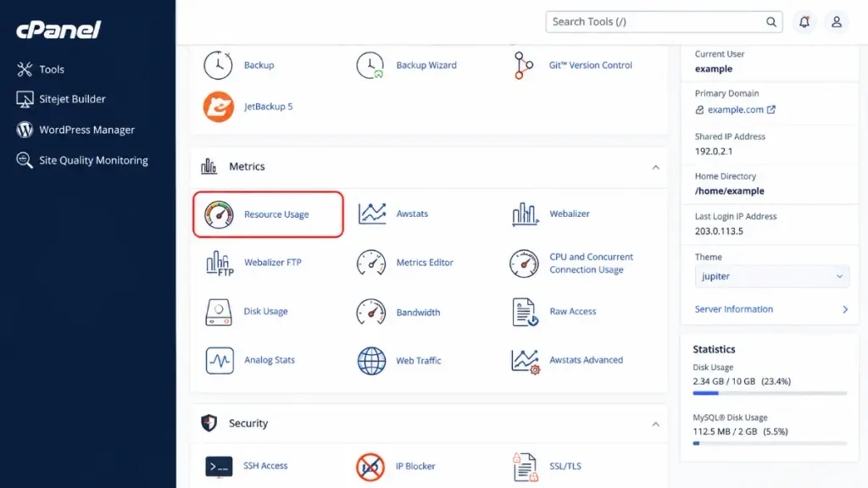Click the cPanel logo

coord(58,30)
